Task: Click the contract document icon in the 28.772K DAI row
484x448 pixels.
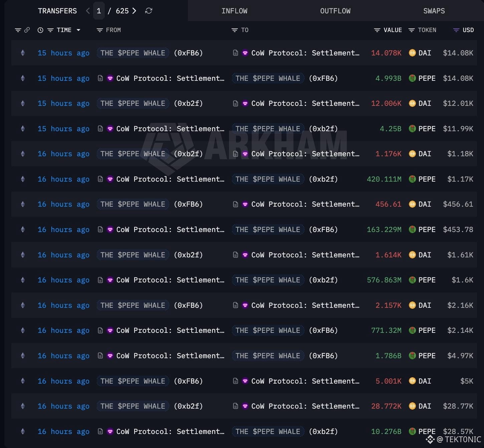Action: point(235,406)
